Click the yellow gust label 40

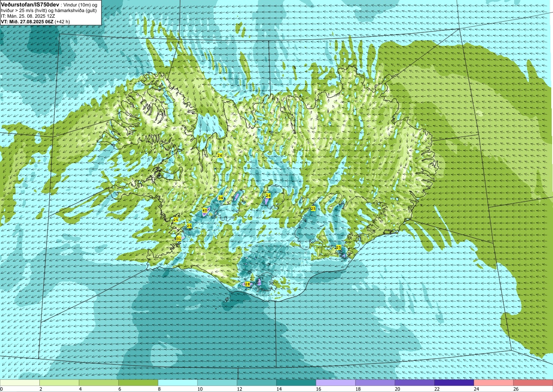[x=205, y=211]
